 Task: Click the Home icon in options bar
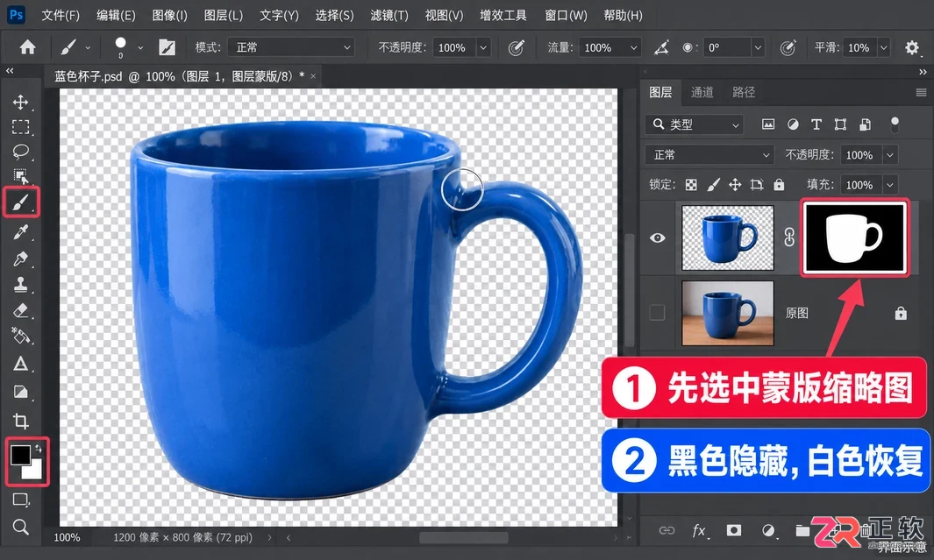27,47
